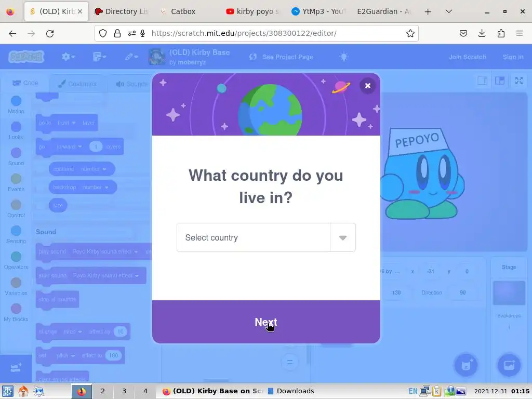
Task: Open the Scratch Edit pencil menu
Action: click(131, 57)
